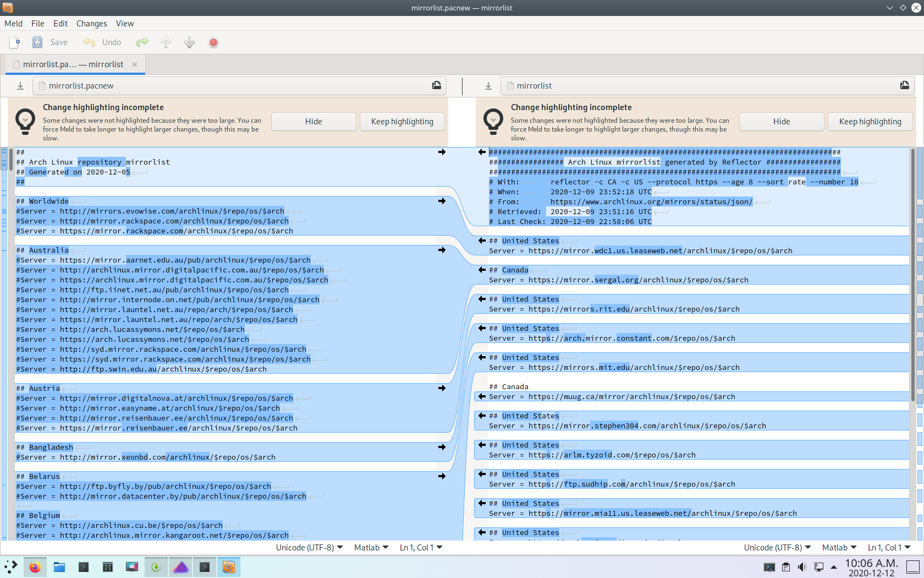Open left pane Ln 1, Col 1 dropdown

(421, 548)
